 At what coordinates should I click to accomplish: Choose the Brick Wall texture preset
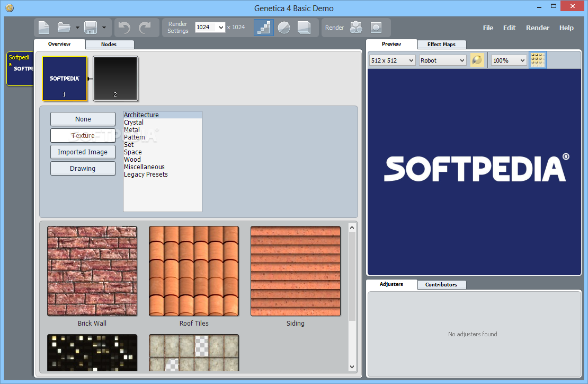tap(92, 271)
